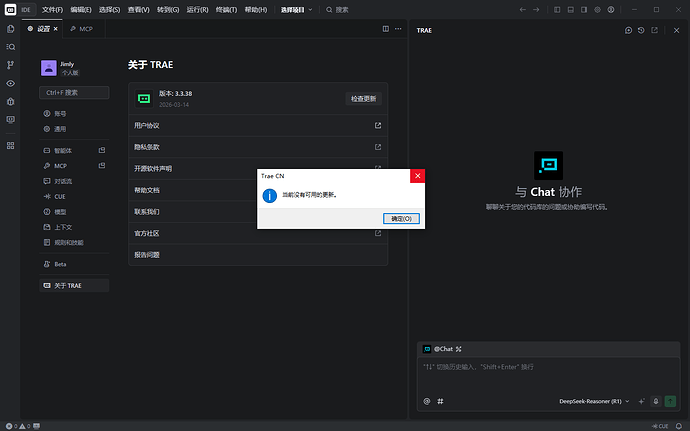Toggle the left sidebar layout icon
This screenshot has width=690, height=431.
pos(557,10)
